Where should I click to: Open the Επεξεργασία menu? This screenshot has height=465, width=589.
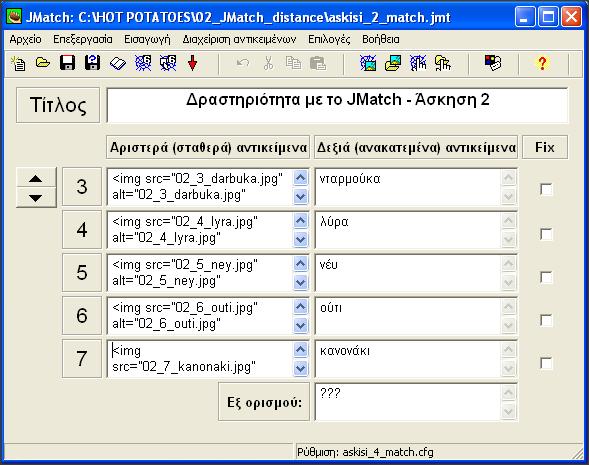(x=83, y=39)
